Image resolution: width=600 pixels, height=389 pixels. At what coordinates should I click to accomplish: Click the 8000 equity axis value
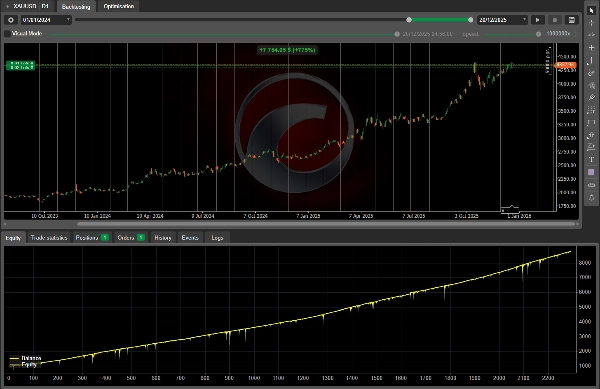[585, 263]
